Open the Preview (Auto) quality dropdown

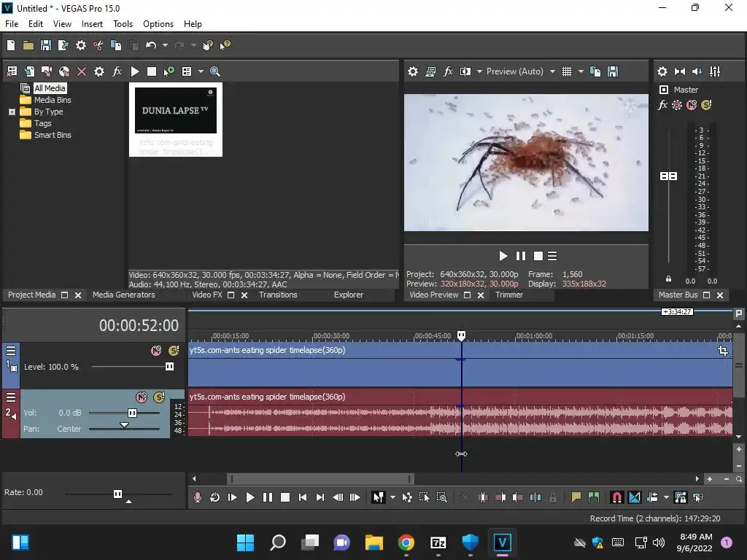coord(552,71)
